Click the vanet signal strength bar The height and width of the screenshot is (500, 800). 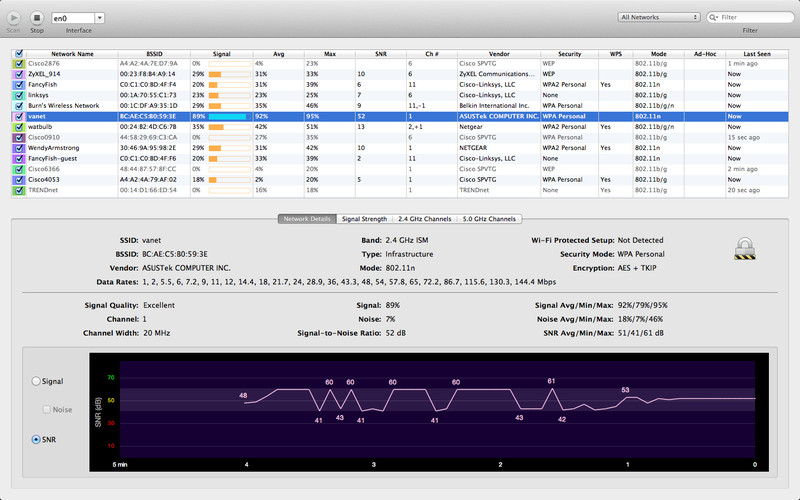pos(230,116)
